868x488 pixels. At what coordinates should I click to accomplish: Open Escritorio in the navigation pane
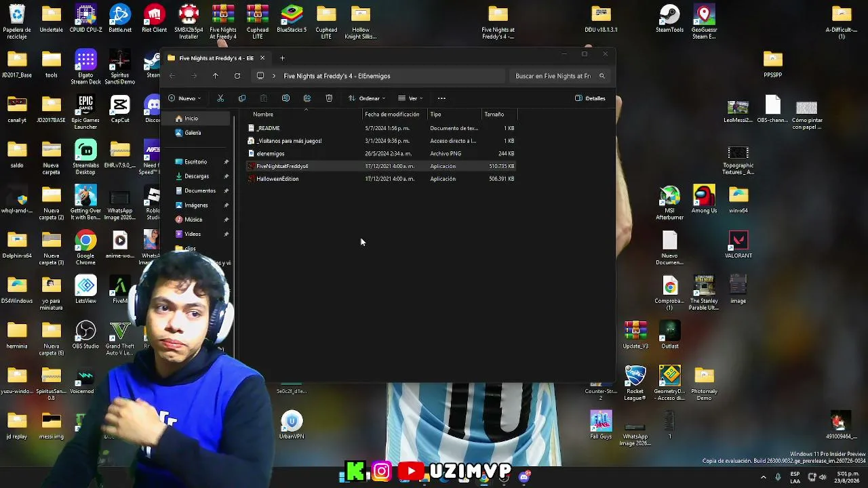pyautogui.click(x=197, y=162)
